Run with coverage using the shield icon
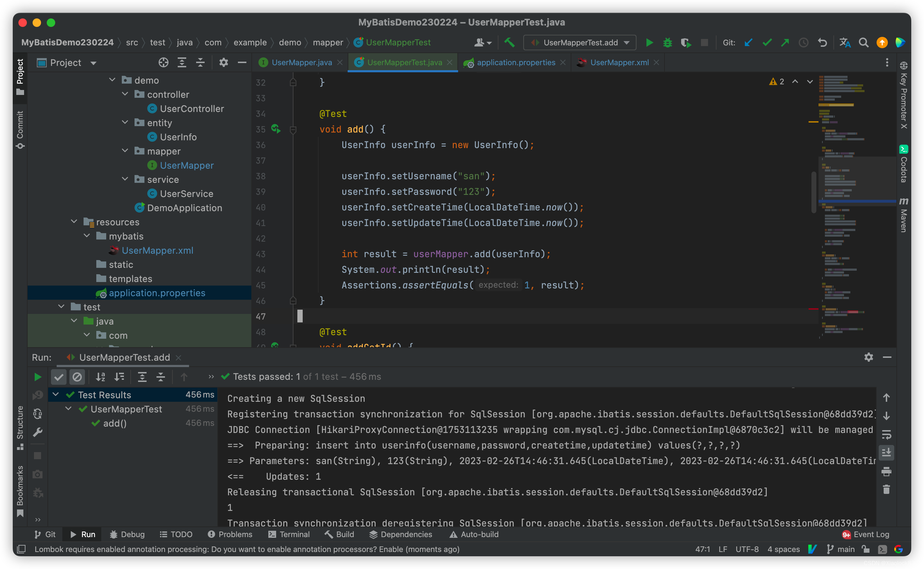 [686, 43]
